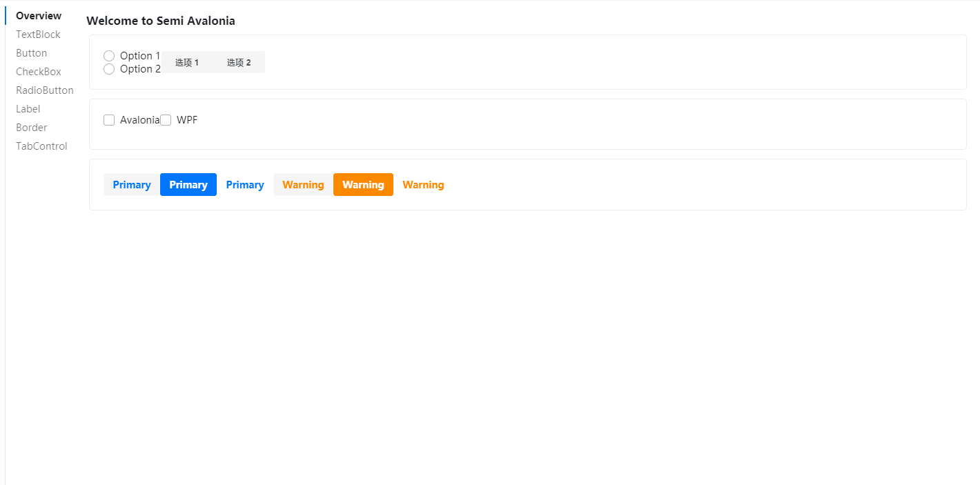Open the TextBlock tab
The width and height of the screenshot is (980, 485).
tap(38, 34)
